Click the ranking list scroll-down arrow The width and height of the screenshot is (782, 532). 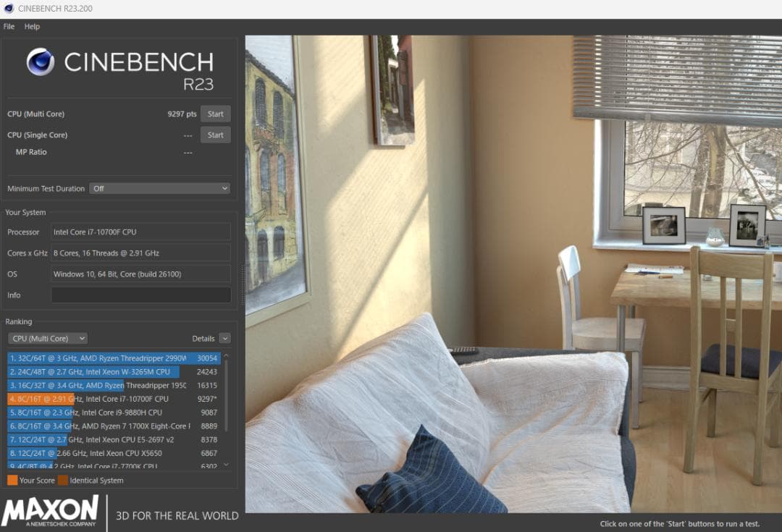pos(227,465)
